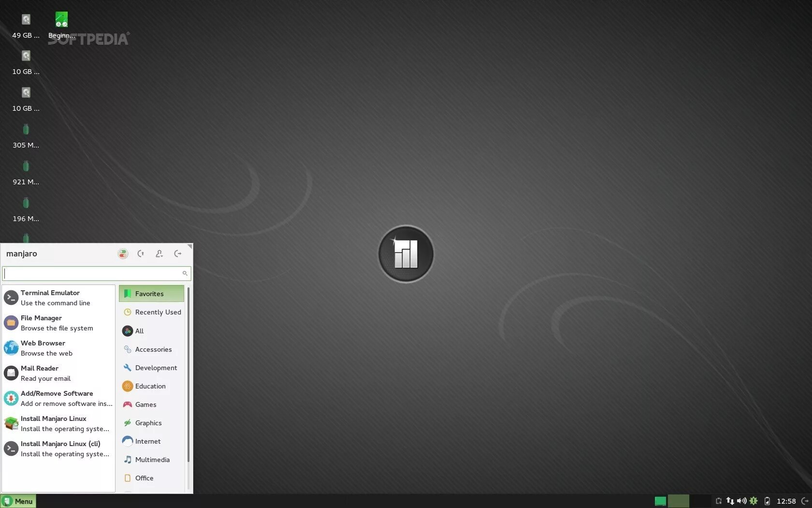This screenshot has width=812, height=508.
Task: Click the network connection tray icon
Action: [x=730, y=501]
